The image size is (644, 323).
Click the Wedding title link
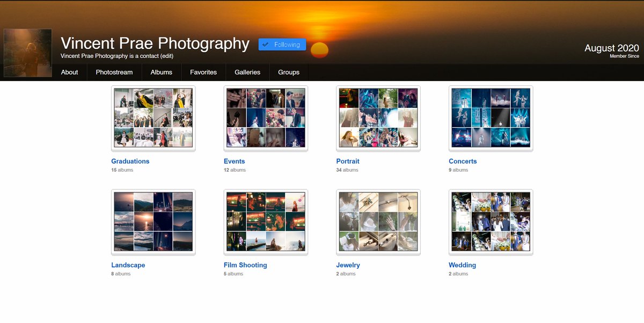point(463,265)
